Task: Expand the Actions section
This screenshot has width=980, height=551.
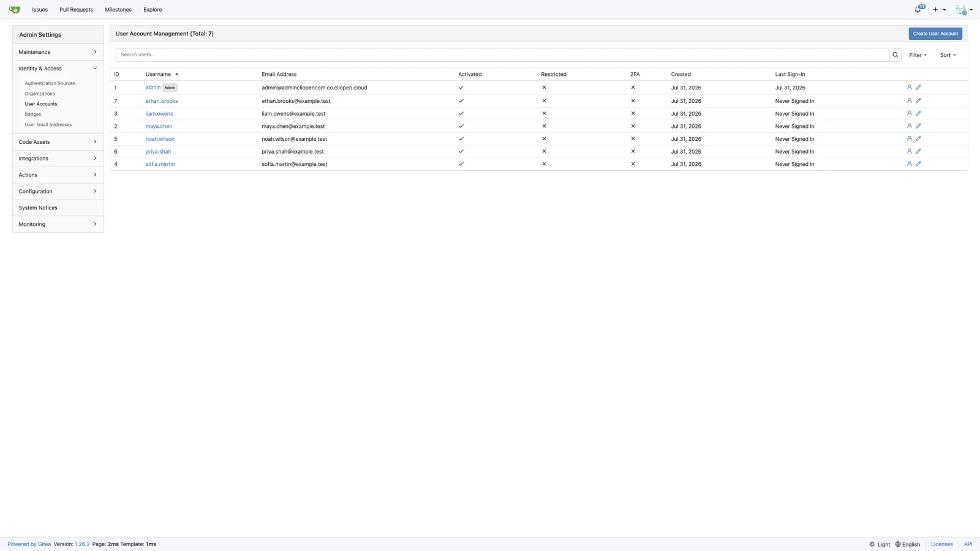Action: click(58, 175)
